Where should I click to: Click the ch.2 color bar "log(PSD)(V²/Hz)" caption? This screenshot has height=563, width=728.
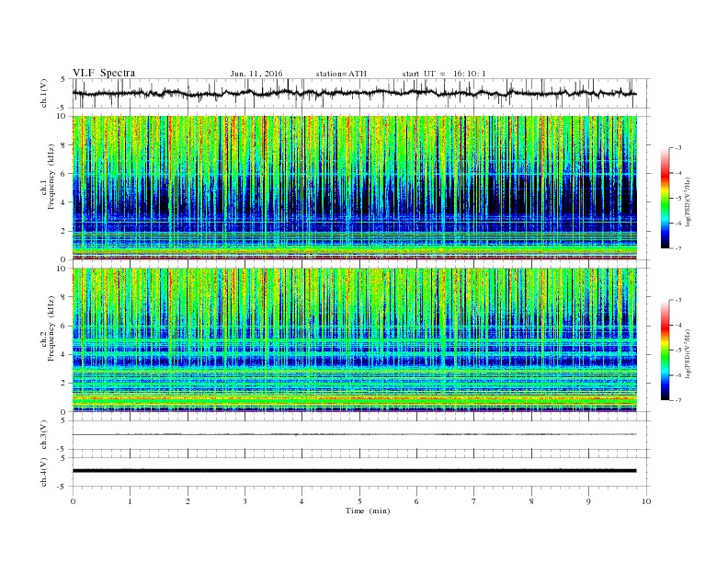pyautogui.click(x=688, y=353)
